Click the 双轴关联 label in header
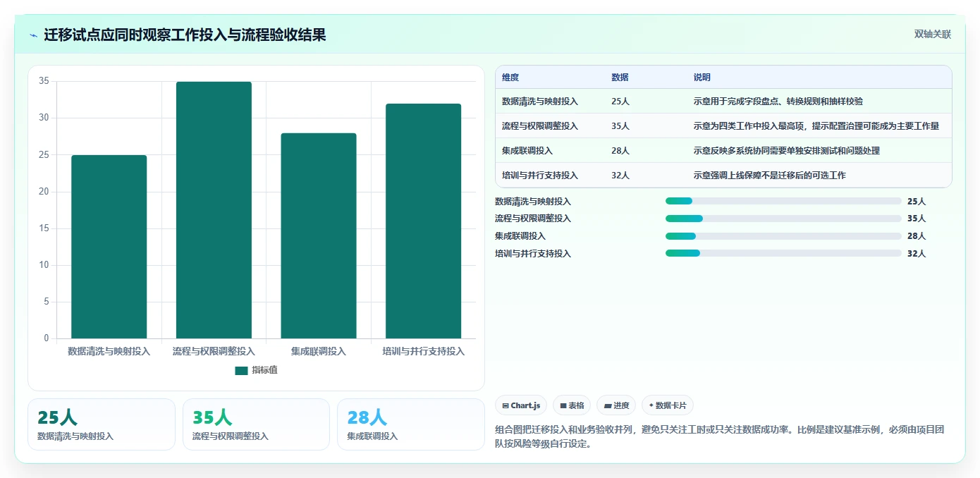 coord(933,35)
